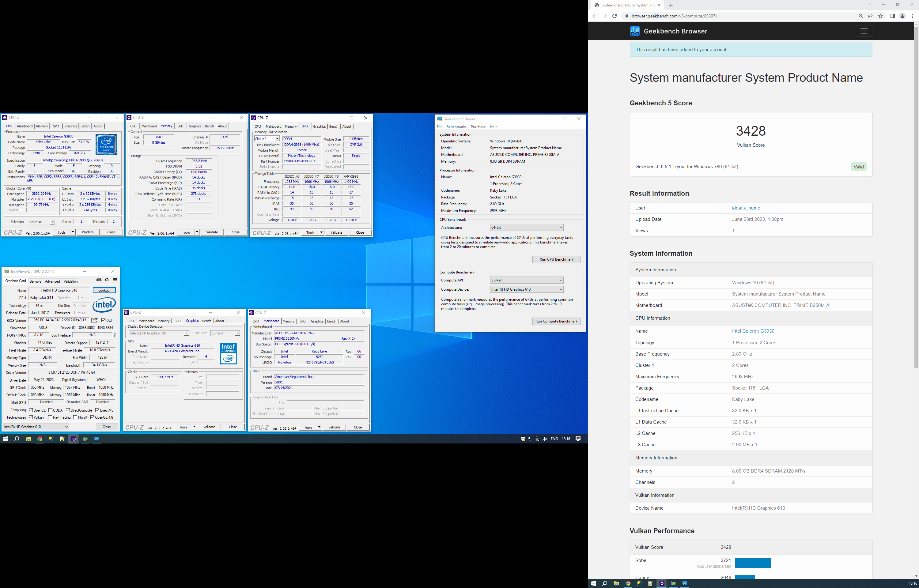Open the Socket #1 selection dropdown
919x588 pixels.
pyautogui.click(x=41, y=222)
